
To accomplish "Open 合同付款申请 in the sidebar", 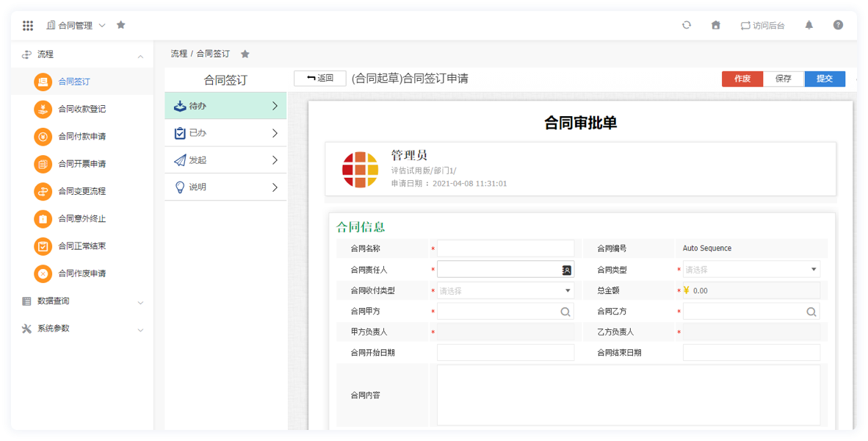I will coord(42,137).
